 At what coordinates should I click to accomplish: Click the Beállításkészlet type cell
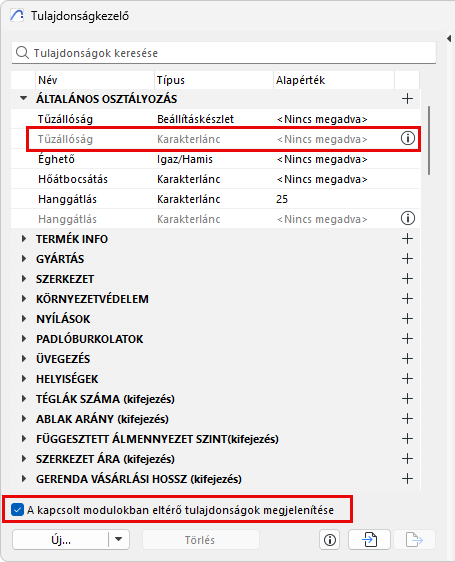click(x=195, y=119)
